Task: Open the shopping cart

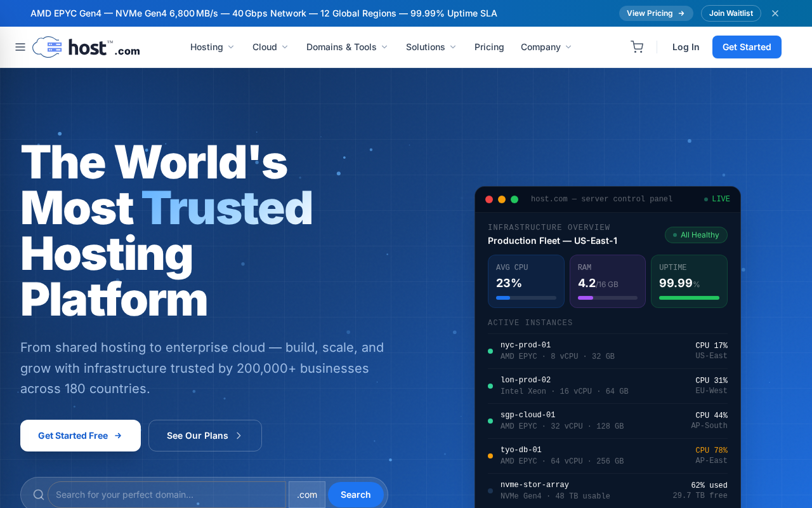Action: [x=637, y=47]
